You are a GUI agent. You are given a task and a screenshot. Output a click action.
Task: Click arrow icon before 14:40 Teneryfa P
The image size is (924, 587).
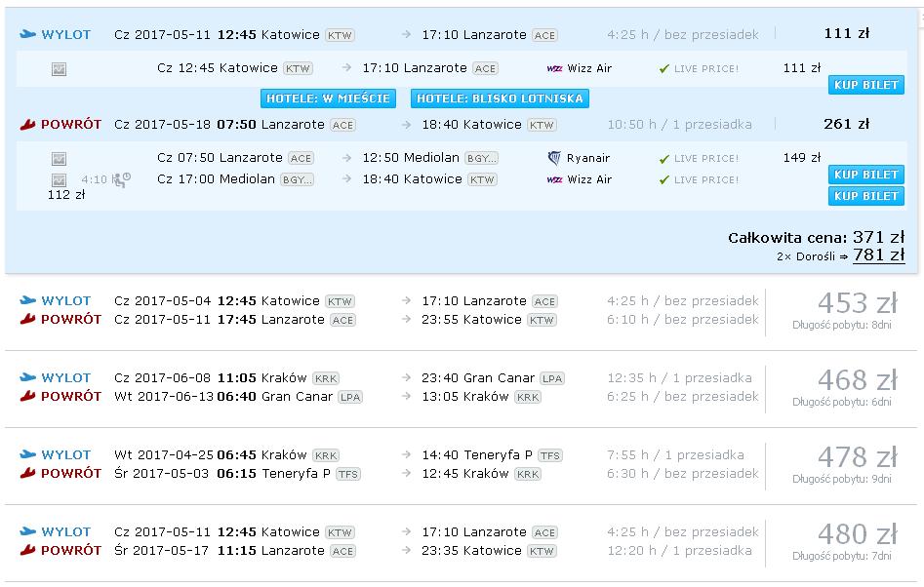406,455
